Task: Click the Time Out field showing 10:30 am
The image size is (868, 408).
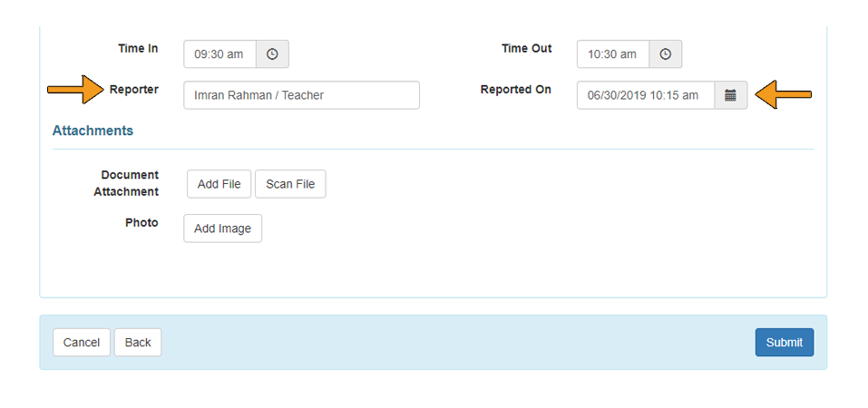Action: point(613,54)
